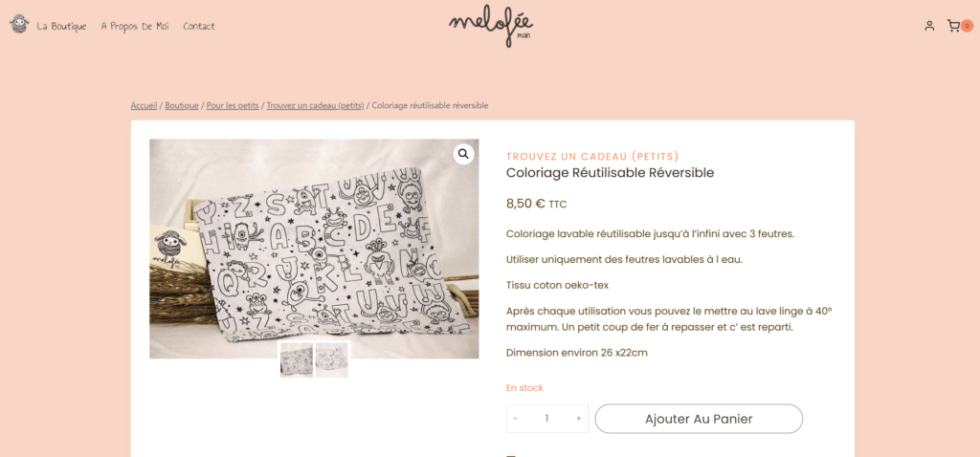Screen dimensions: 980x457
Task: Go to the Contact menu item
Action: tap(199, 26)
